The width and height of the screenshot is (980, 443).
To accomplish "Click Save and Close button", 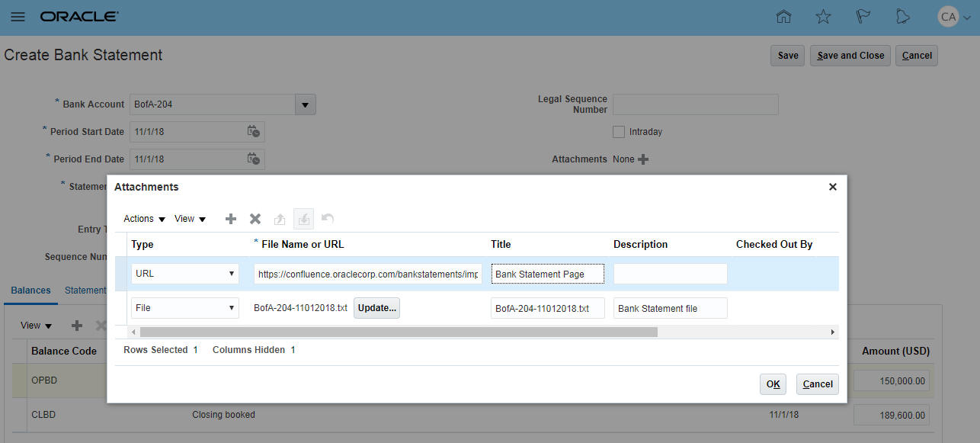I will tap(850, 56).
